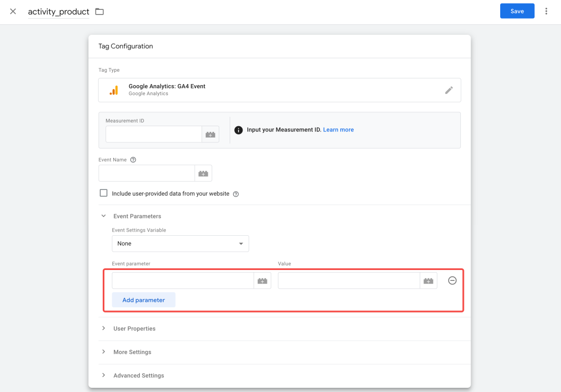Click the Save button

tap(517, 11)
